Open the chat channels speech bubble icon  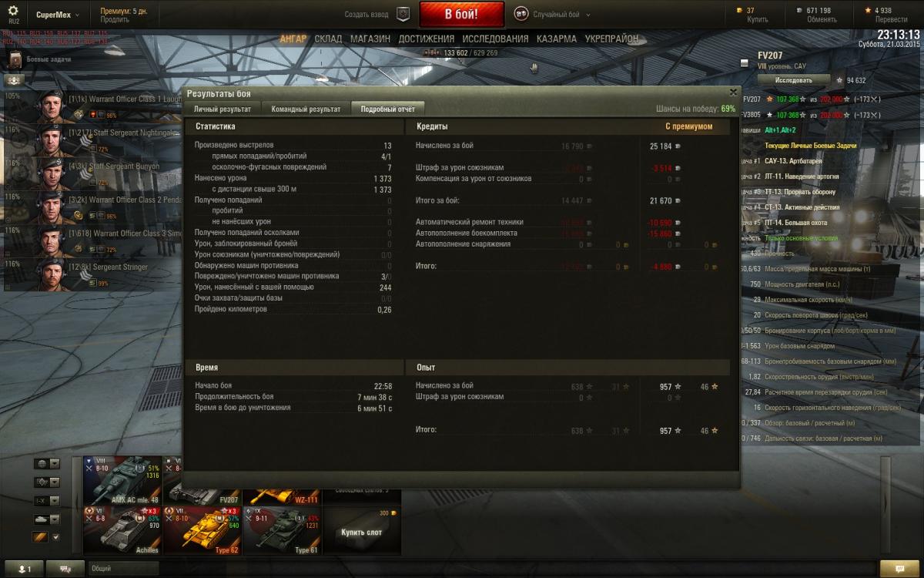pos(65,568)
